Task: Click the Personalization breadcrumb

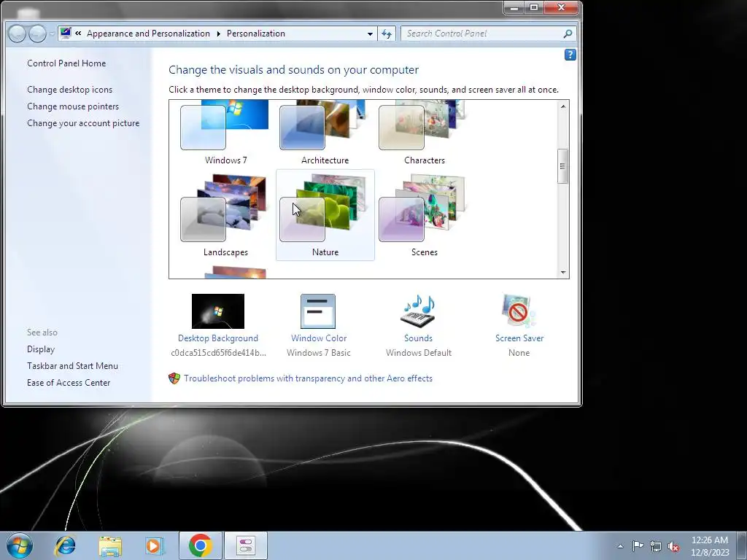Action: click(x=256, y=34)
